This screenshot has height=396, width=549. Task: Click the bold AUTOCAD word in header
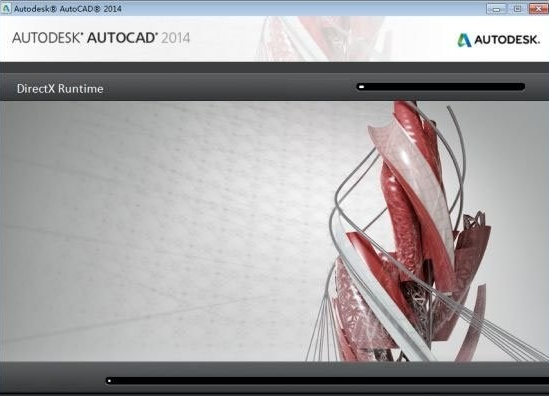pyautogui.click(x=121, y=38)
